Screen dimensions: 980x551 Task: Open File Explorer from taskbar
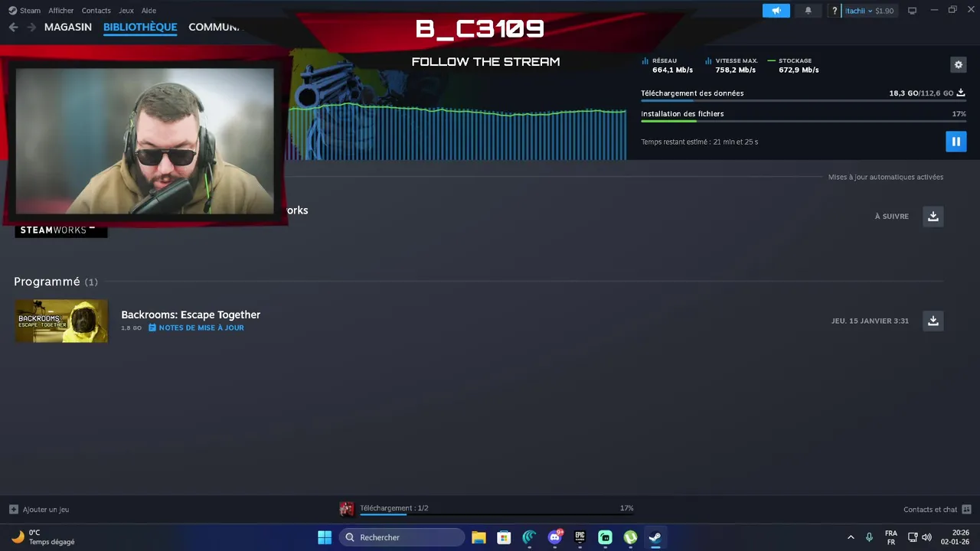(479, 537)
